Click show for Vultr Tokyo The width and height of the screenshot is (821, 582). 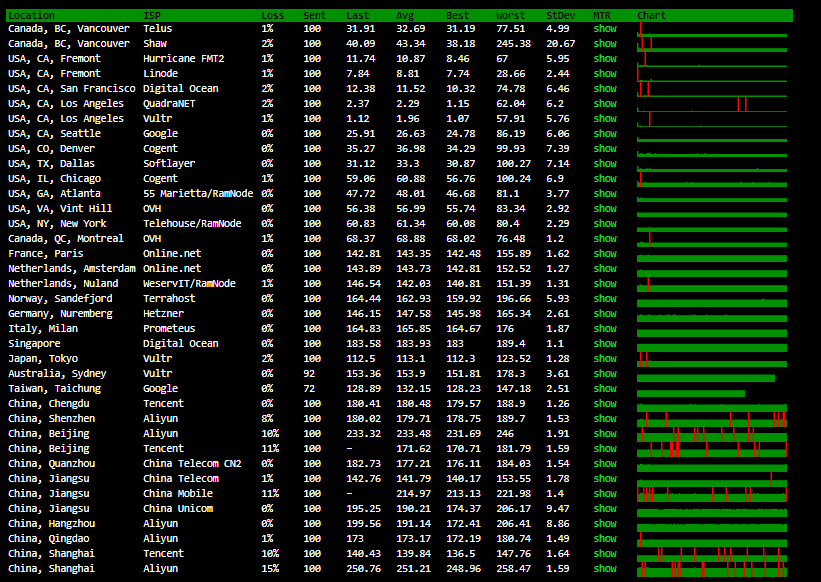tap(605, 359)
